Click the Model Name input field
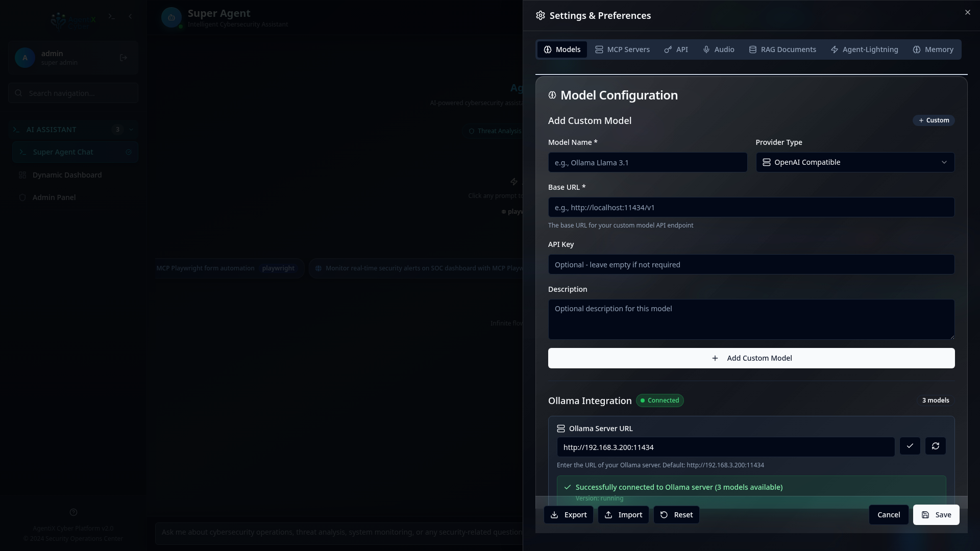 (647, 162)
